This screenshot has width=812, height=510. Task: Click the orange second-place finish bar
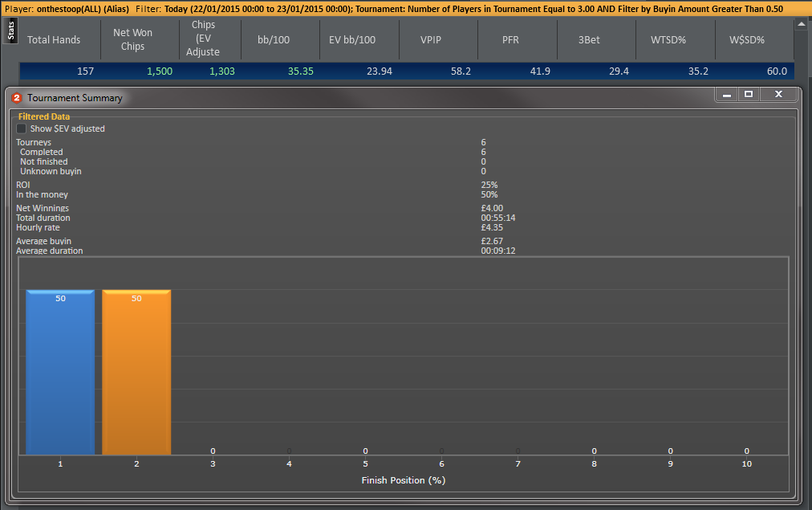136,372
